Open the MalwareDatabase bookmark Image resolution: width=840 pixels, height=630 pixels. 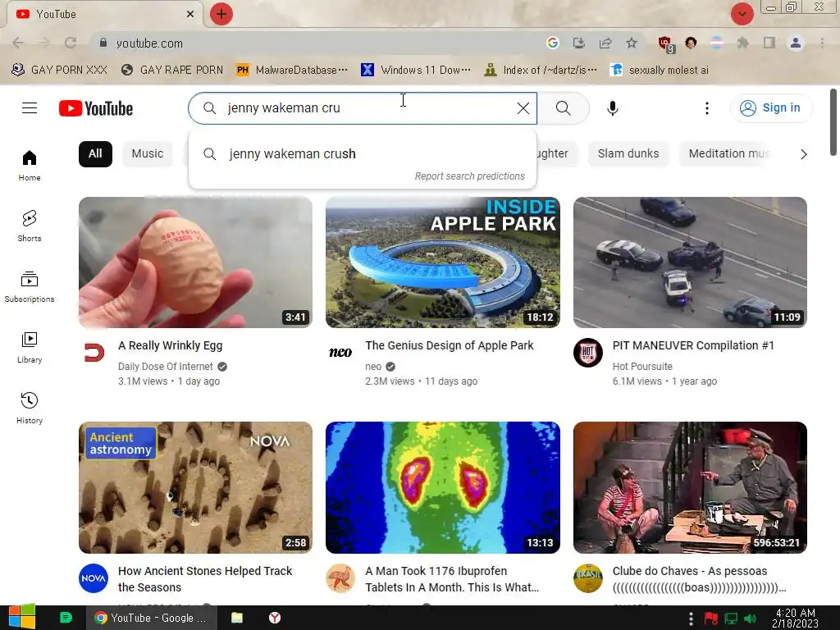(293, 70)
